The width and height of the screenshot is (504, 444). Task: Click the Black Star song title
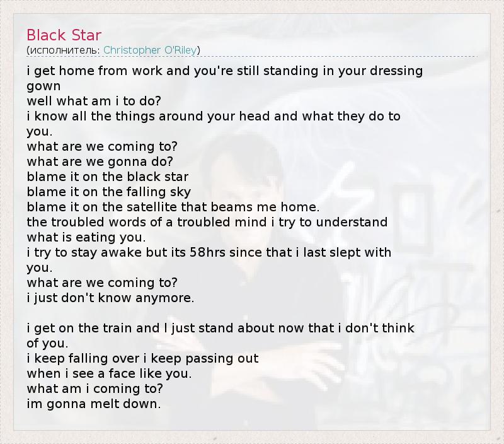[x=64, y=35]
